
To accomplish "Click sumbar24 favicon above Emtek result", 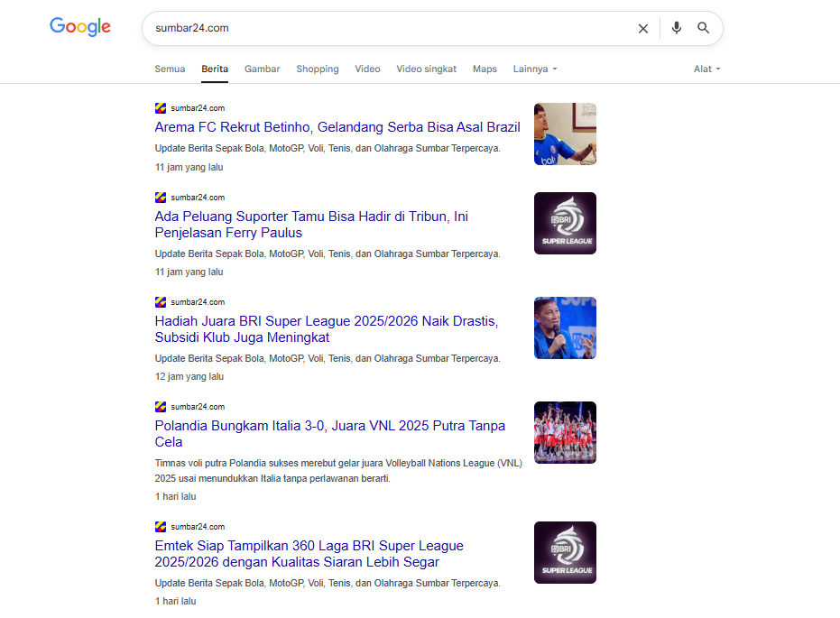I will 161,527.
